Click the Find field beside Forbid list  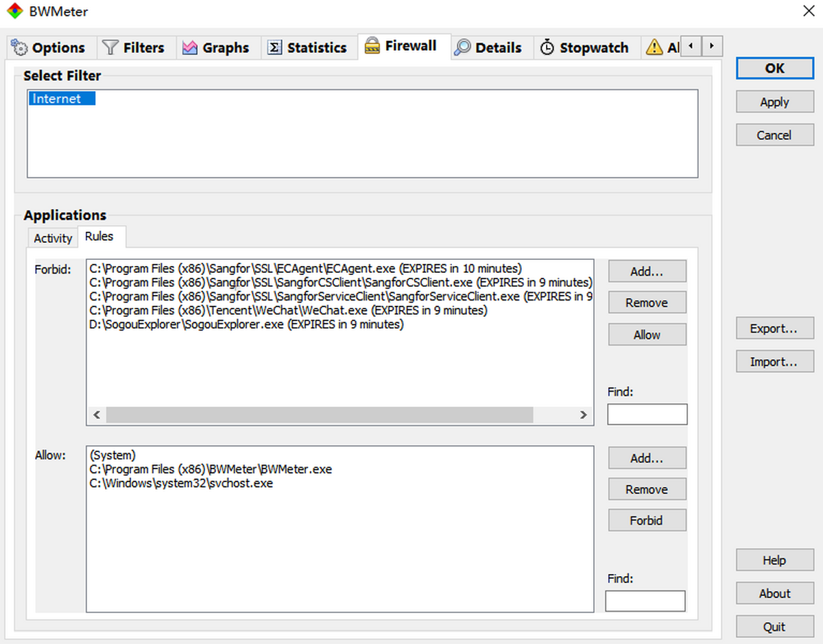tap(647, 414)
